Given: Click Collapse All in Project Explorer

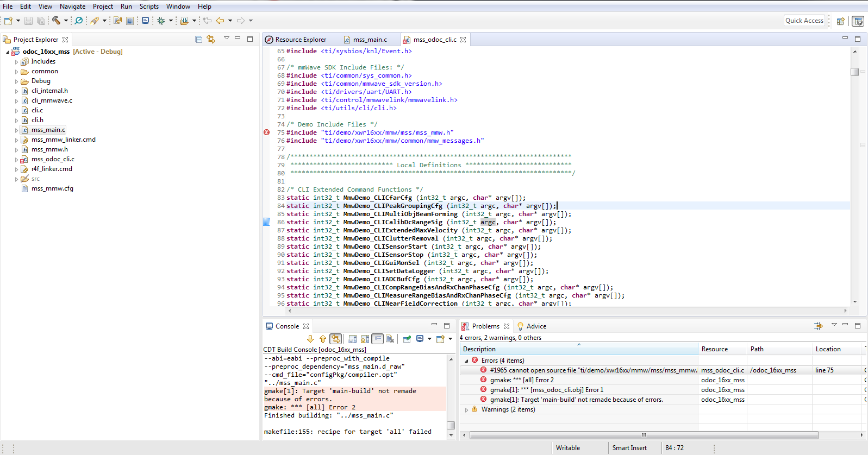Looking at the screenshot, I should 198,39.
